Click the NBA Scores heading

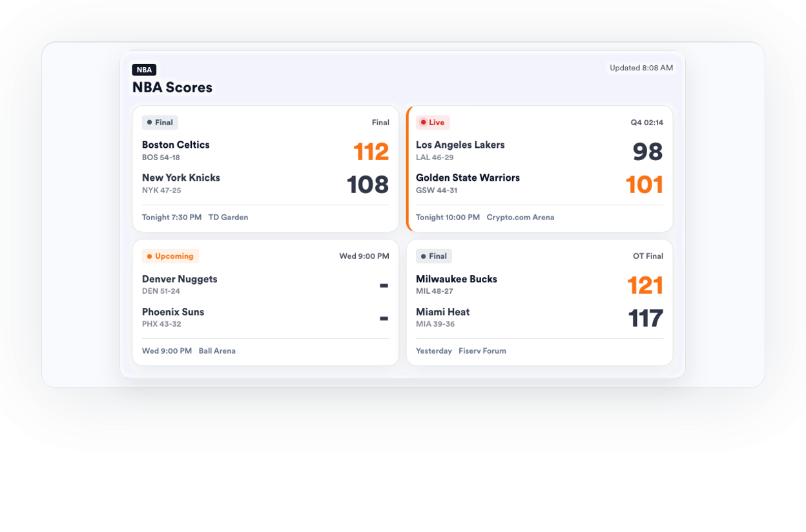click(x=172, y=88)
